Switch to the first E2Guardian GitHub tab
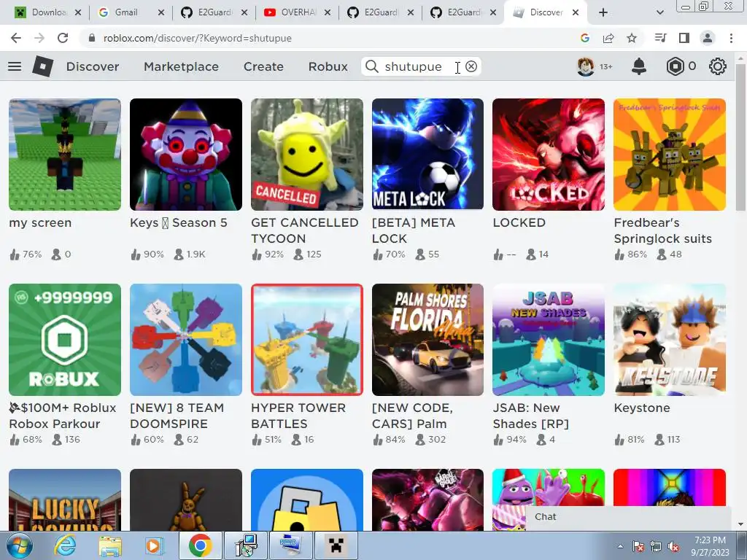The width and height of the screenshot is (747, 560). (x=214, y=12)
